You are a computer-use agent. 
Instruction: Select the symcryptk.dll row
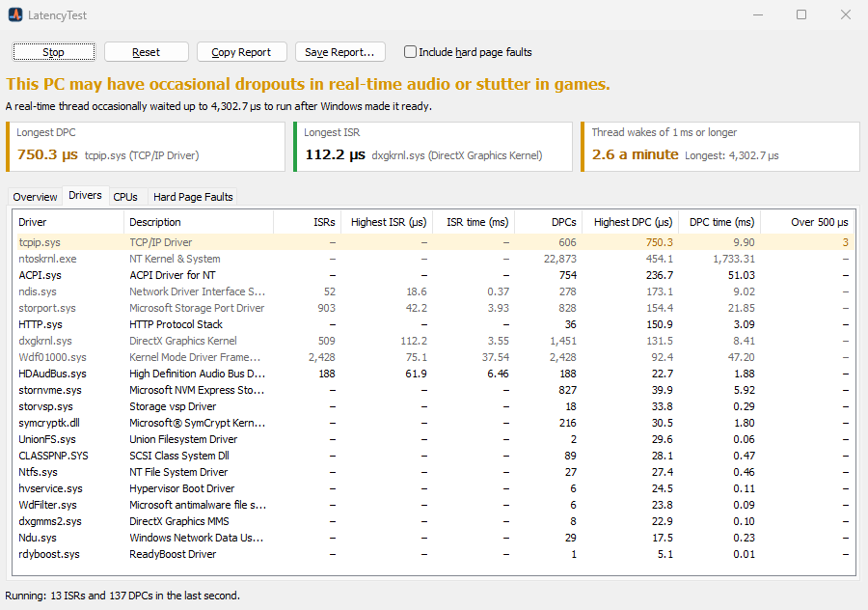pyautogui.click(x=433, y=423)
